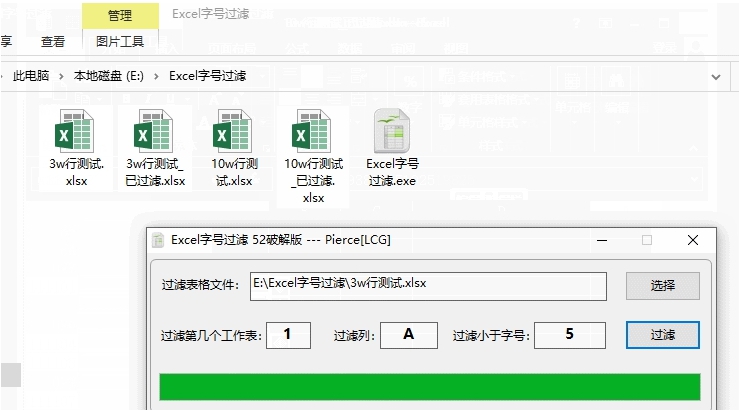Open the 查看 ribbon tab

click(53, 41)
